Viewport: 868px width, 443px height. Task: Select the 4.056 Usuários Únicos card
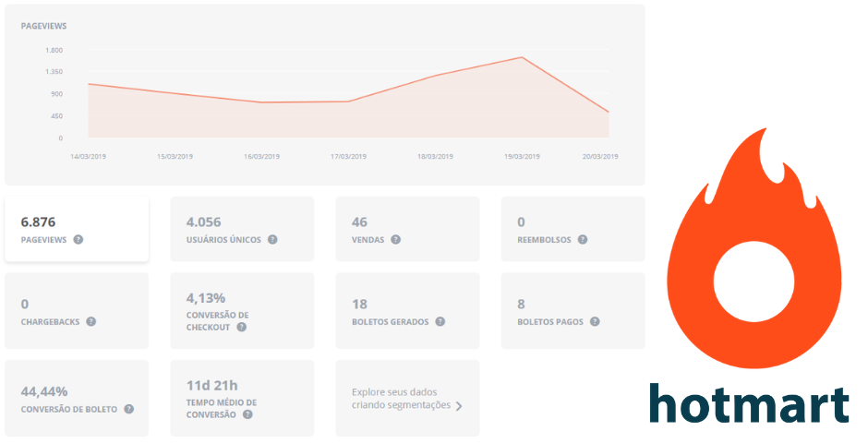coord(242,229)
